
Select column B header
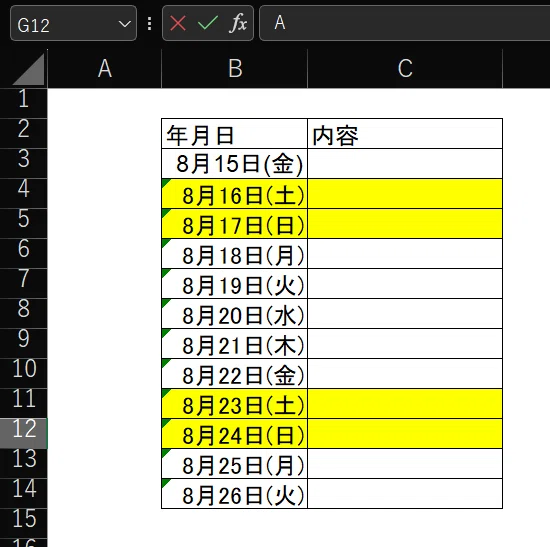[235, 69]
